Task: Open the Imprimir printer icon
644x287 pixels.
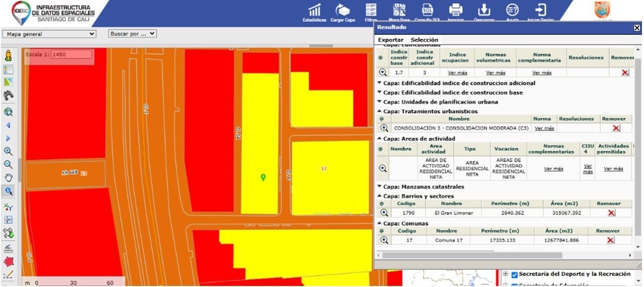Action: pyautogui.click(x=455, y=10)
